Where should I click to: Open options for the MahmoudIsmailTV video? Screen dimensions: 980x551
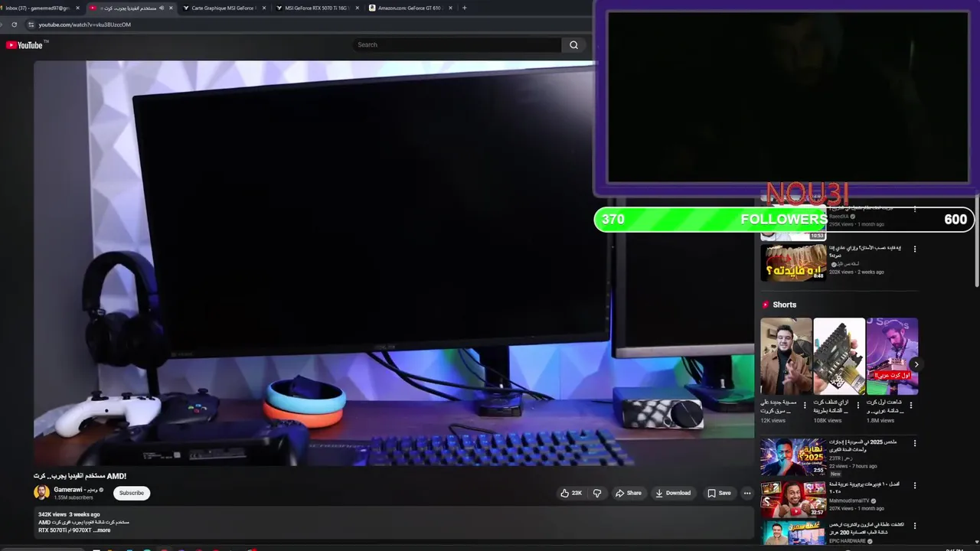[x=914, y=485]
